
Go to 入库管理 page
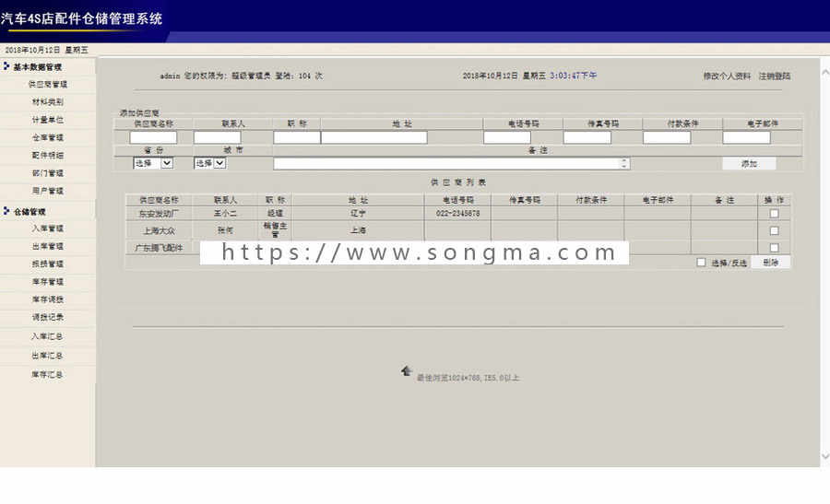pyautogui.click(x=48, y=229)
